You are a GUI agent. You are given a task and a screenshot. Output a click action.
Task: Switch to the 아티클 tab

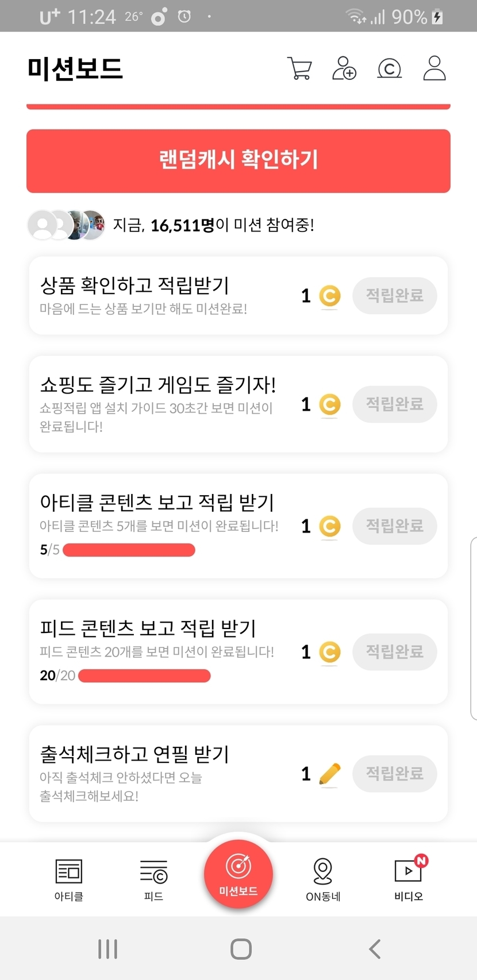point(69,879)
